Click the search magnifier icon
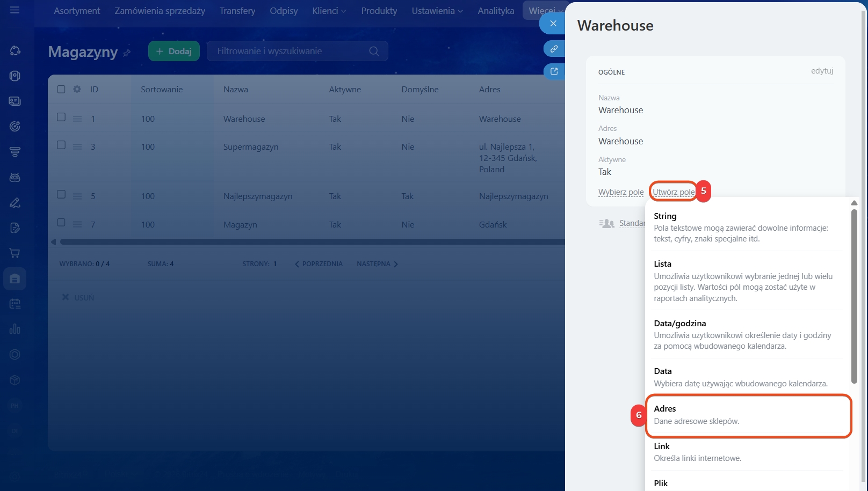Viewport: 868px width, 491px height. click(374, 52)
